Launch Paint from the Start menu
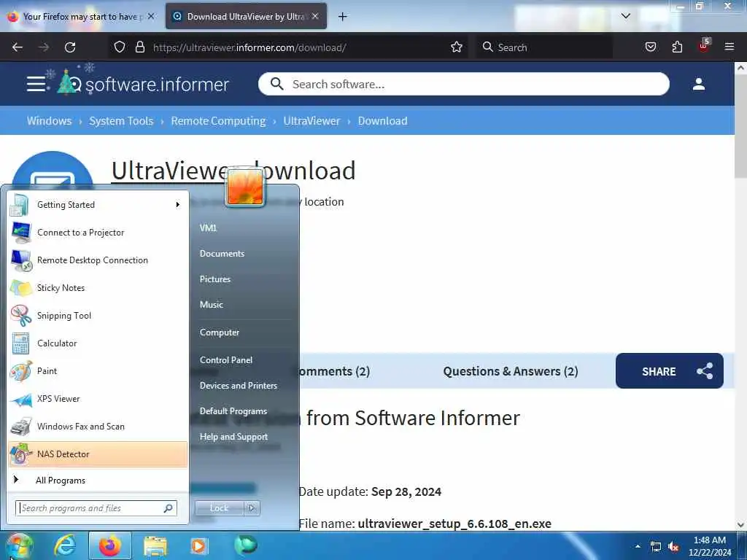 tap(97, 371)
